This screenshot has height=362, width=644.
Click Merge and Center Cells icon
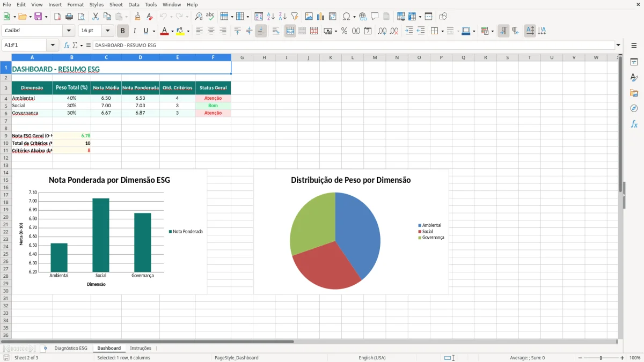coord(290,31)
